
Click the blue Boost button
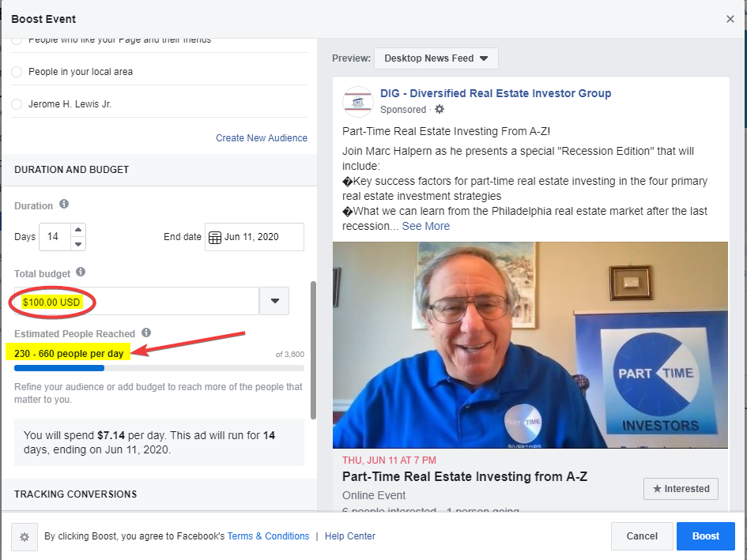click(x=706, y=536)
